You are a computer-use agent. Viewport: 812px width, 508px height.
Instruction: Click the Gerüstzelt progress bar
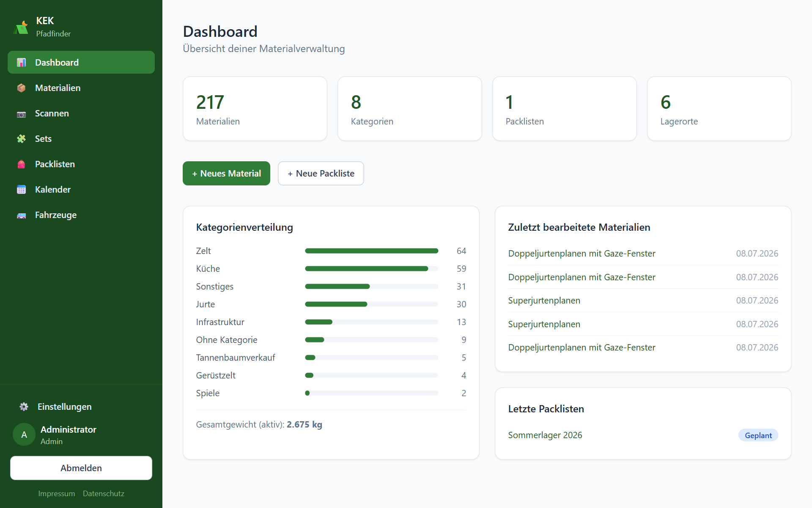click(x=372, y=375)
